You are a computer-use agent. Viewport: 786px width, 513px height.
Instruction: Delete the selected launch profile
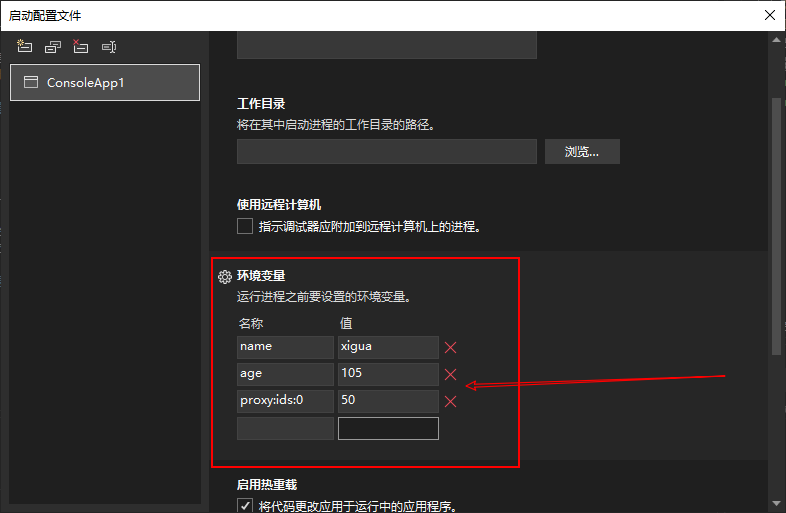point(80,47)
